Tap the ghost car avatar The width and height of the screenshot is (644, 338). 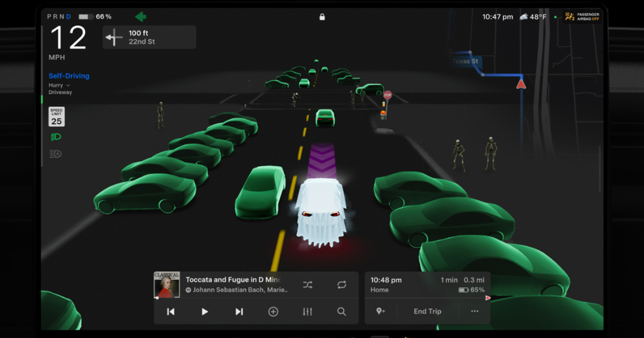point(321,212)
